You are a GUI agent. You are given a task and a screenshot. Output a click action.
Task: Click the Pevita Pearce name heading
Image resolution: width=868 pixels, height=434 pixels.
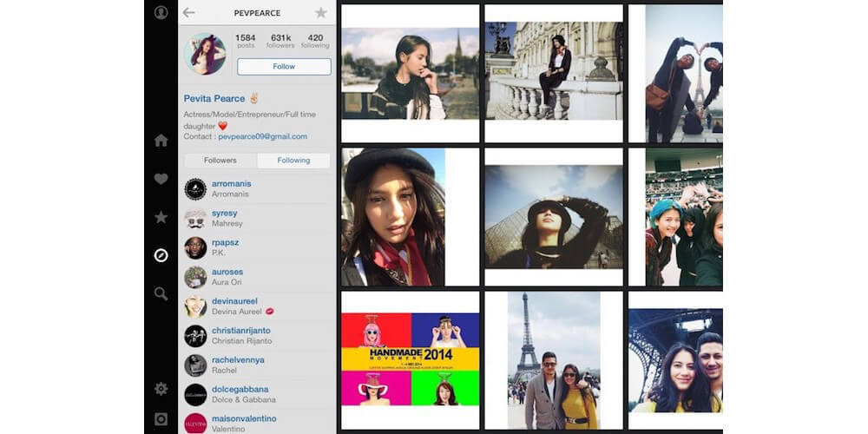214,99
